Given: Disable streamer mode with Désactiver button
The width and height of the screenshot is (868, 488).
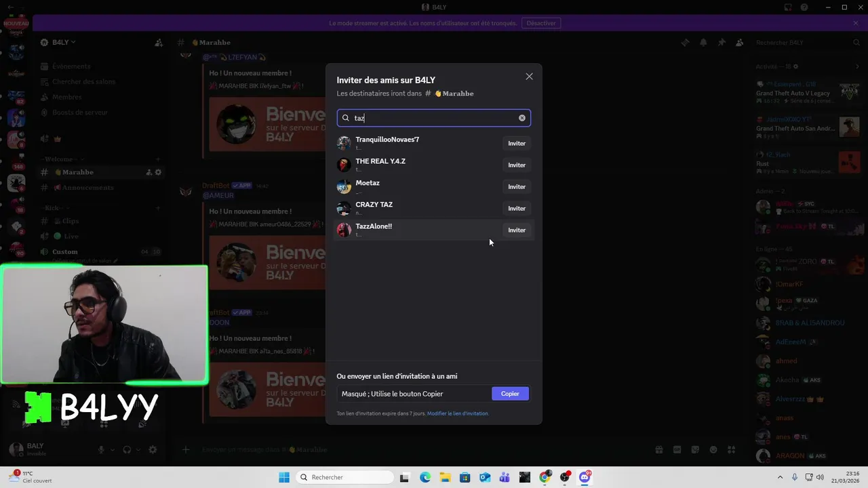Looking at the screenshot, I should coord(540,23).
